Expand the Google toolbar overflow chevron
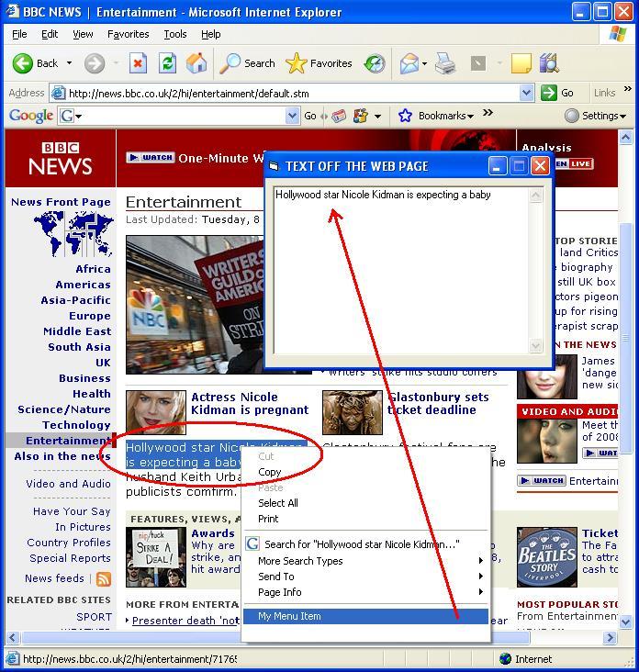639x672 pixels. 488,113
